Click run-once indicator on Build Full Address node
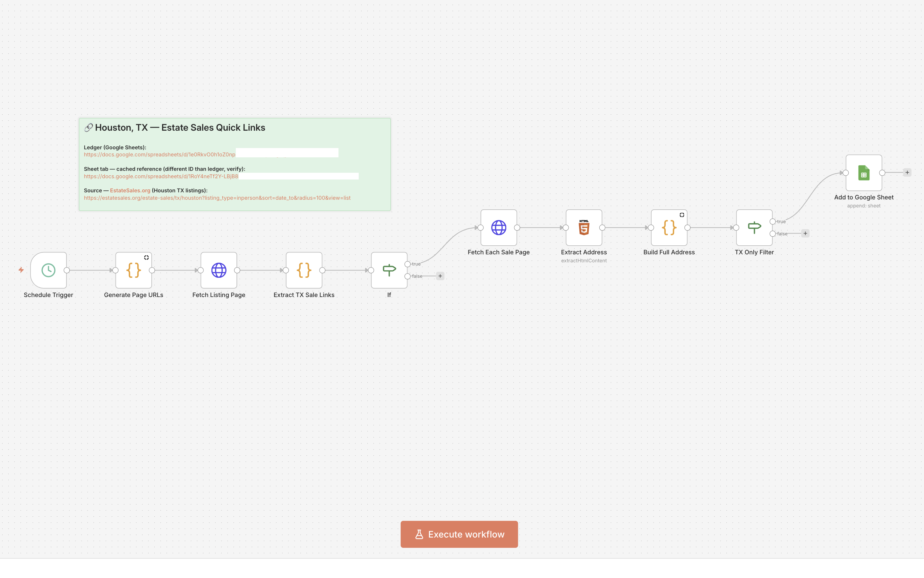The width and height of the screenshot is (924, 578). point(682,215)
